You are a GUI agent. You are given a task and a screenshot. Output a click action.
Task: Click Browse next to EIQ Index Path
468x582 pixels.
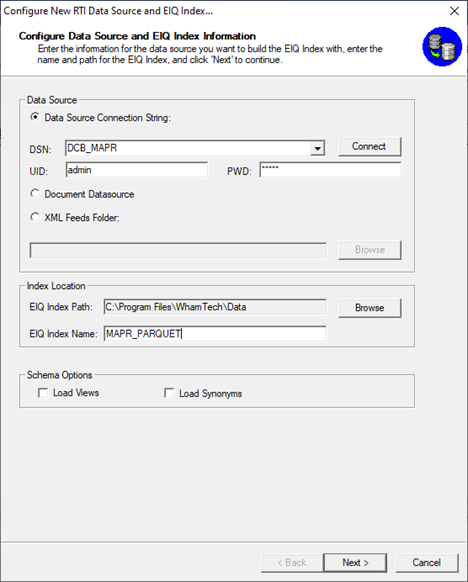tap(370, 308)
